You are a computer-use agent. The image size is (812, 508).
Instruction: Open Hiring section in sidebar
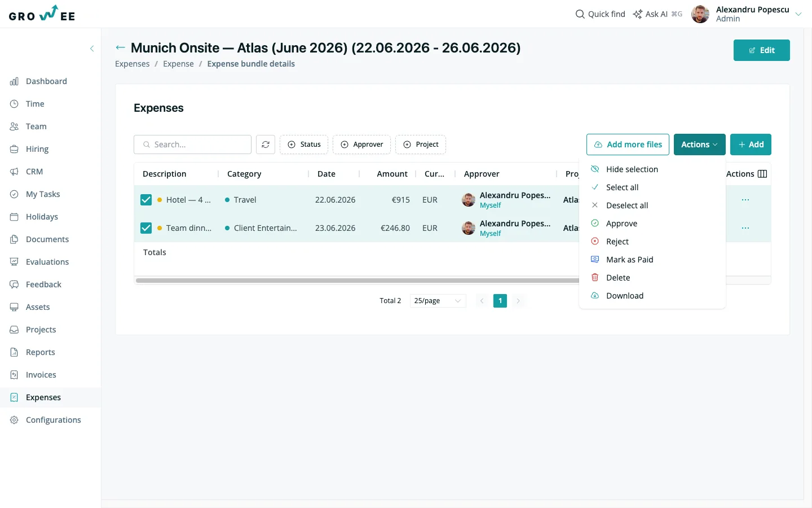tap(37, 149)
